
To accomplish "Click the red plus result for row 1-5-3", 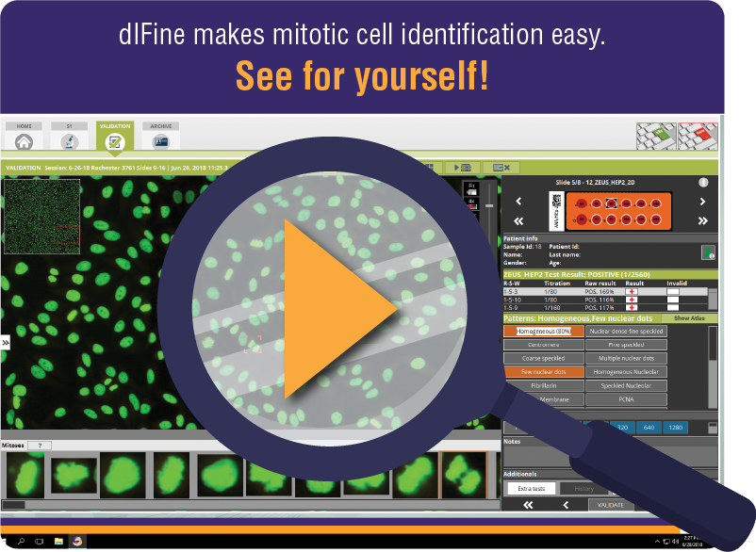I will click(x=632, y=291).
